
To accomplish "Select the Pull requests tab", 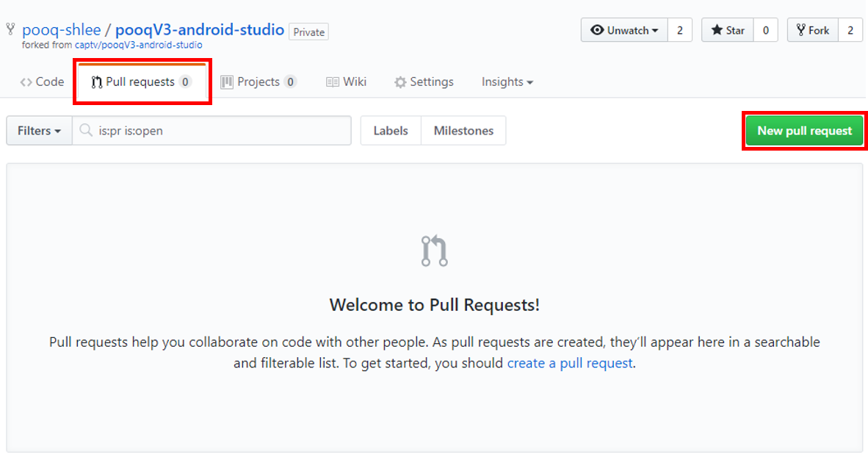I will (142, 82).
